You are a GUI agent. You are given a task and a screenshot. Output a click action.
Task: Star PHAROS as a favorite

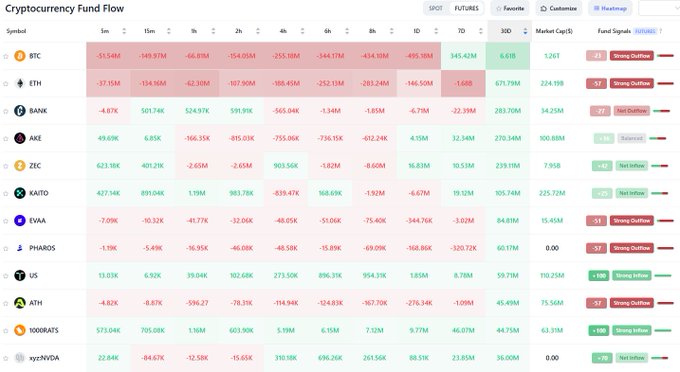(x=6, y=248)
